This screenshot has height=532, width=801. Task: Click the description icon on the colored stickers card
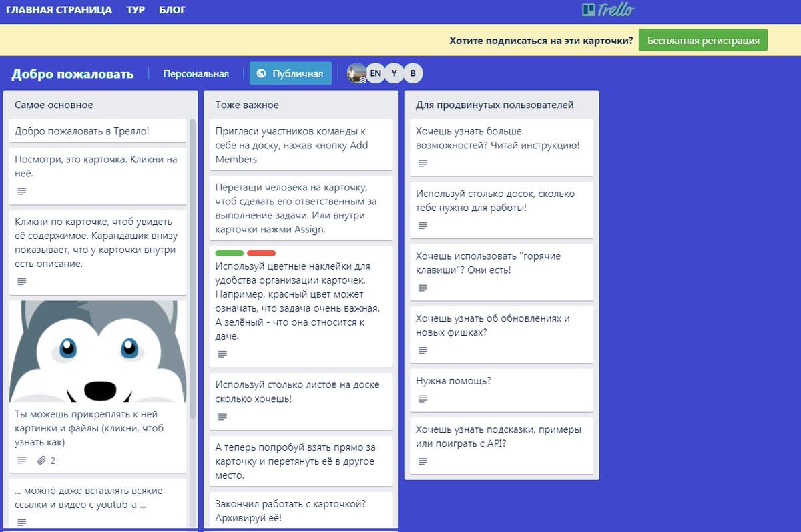222,354
